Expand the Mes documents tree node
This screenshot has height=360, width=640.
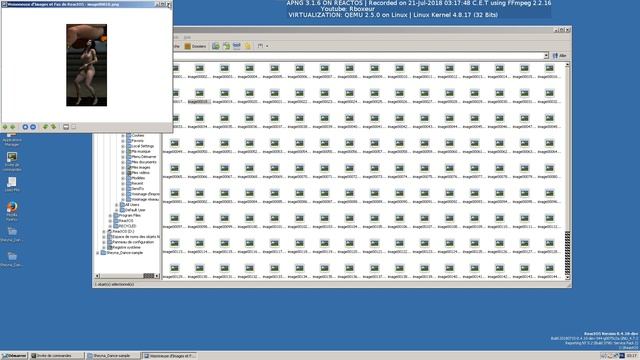click(x=123, y=162)
